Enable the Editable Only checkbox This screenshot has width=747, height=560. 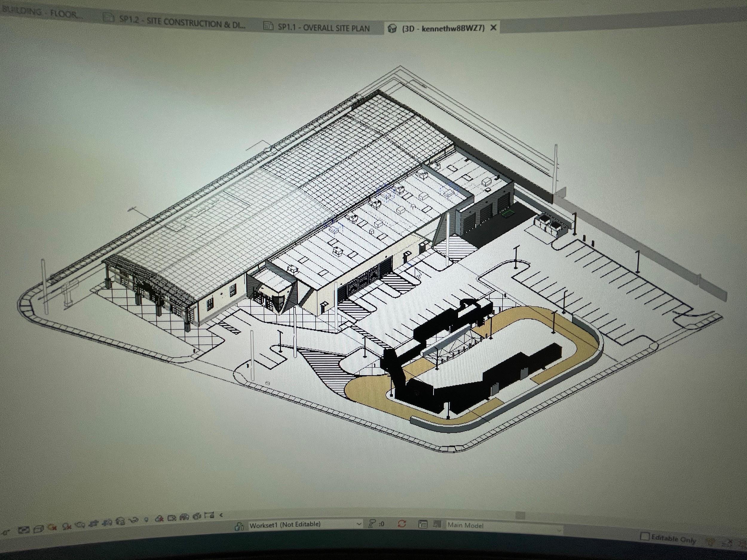pyautogui.click(x=645, y=536)
